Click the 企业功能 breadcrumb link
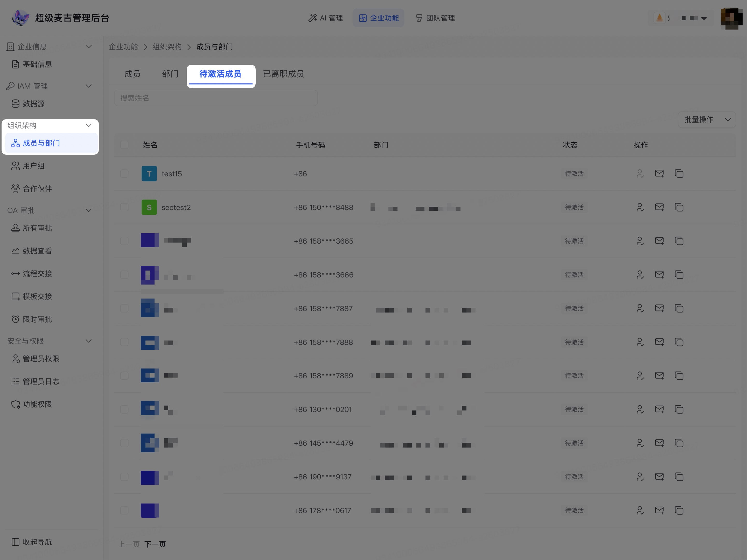The width and height of the screenshot is (747, 560). click(x=123, y=47)
